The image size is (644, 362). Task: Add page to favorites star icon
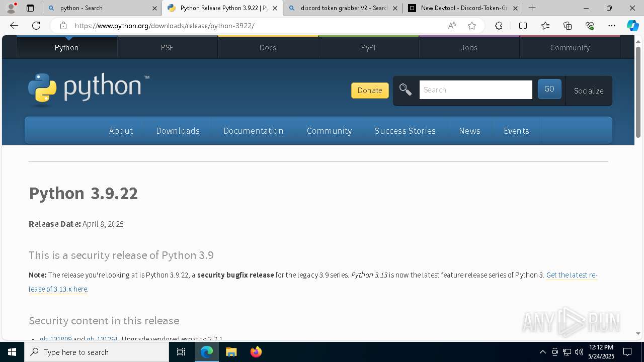tap(472, 26)
